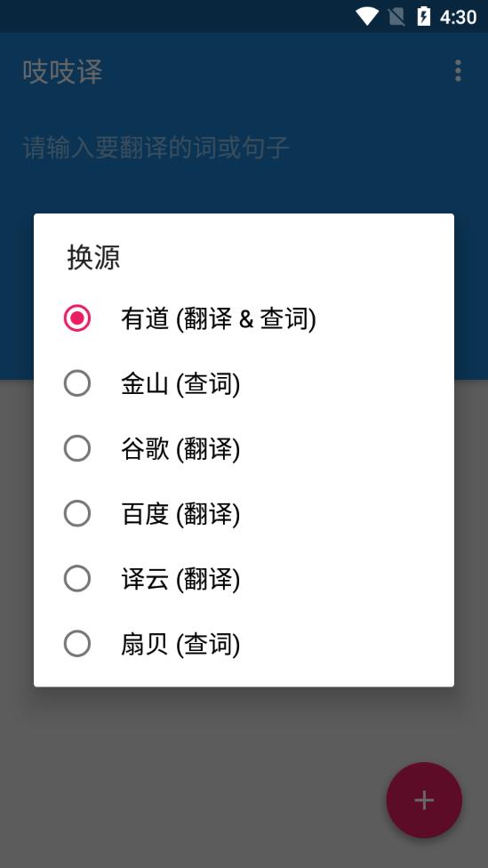
Task: Choose the 百度 (翻译) option text
Action: pos(181,514)
